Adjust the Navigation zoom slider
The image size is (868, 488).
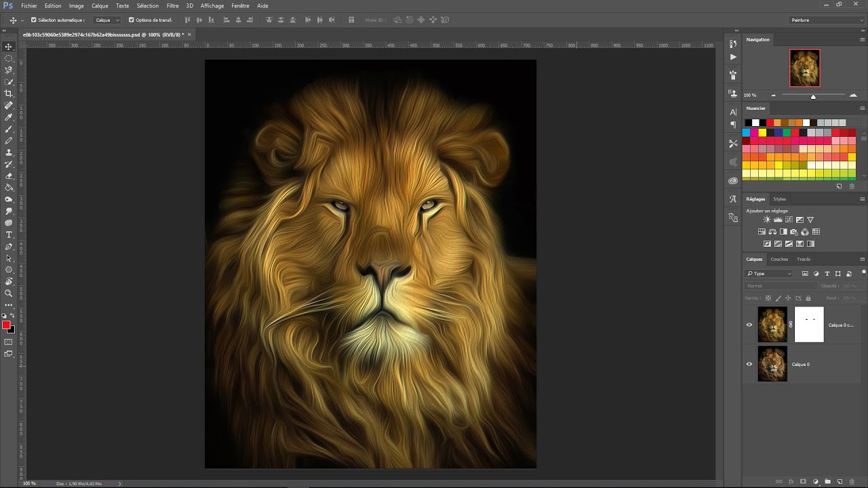(813, 96)
